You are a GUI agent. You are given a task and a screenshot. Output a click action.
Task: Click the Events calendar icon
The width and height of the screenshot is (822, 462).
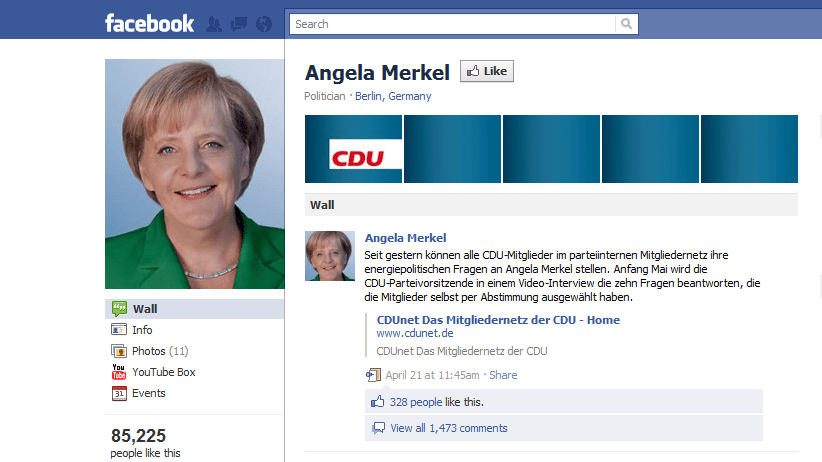119,393
